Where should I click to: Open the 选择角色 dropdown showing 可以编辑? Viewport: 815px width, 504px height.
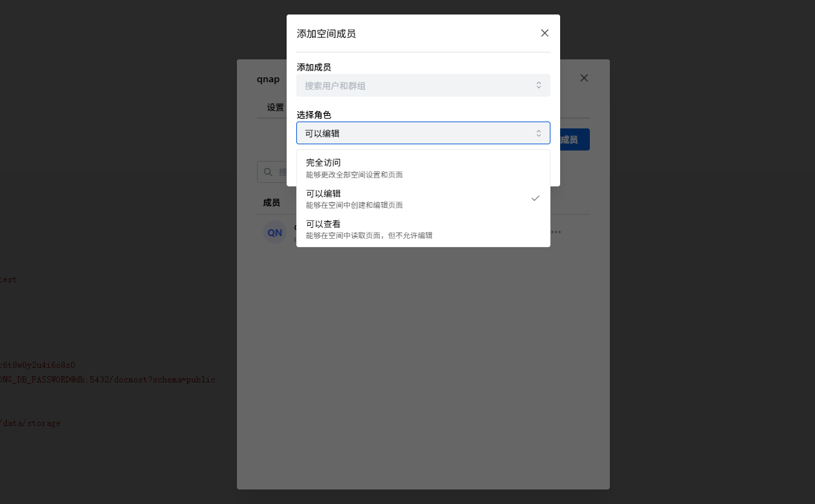423,133
